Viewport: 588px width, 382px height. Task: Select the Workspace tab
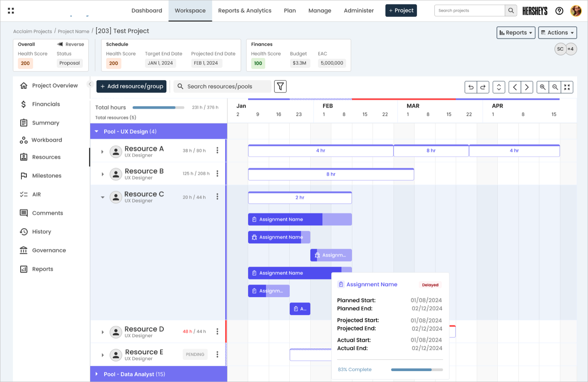(x=190, y=11)
